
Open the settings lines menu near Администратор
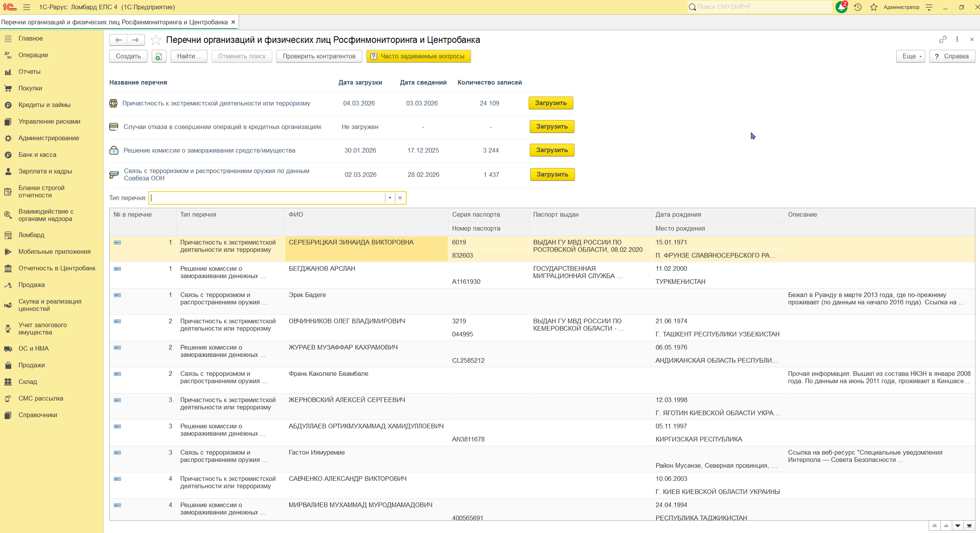(929, 7)
